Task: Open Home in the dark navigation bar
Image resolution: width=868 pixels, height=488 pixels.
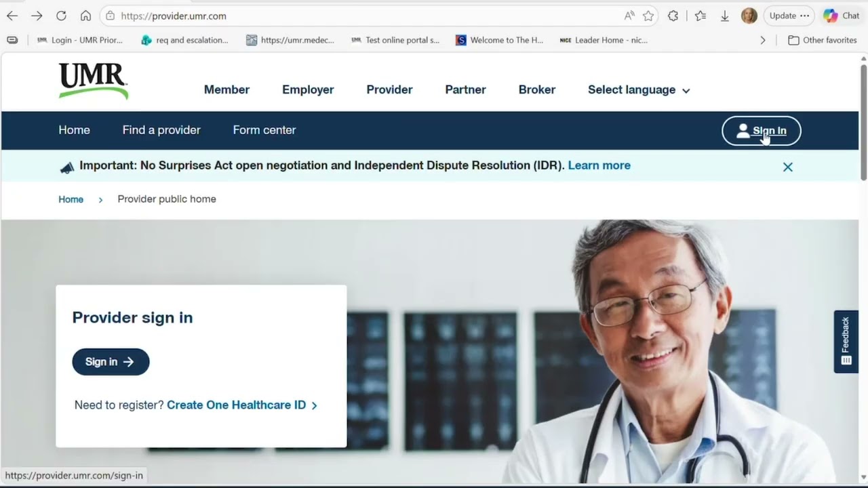Action: coord(74,130)
